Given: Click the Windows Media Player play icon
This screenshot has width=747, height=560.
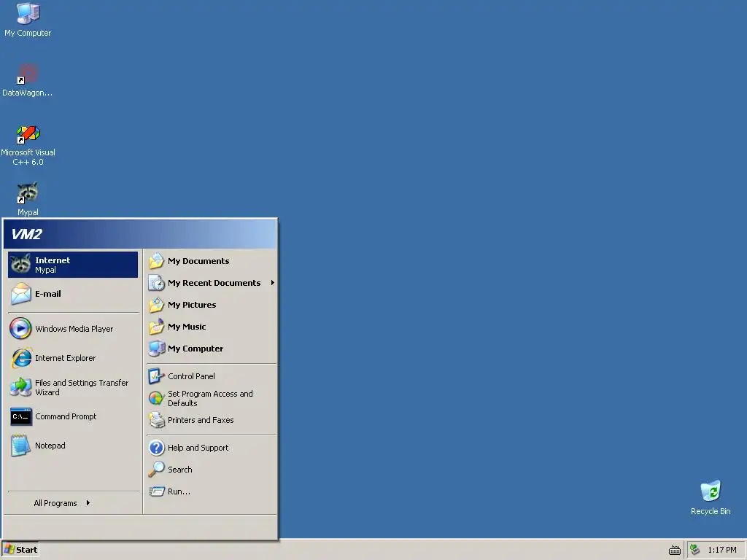Looking at the screenshot, I should [x=20, y=329].
